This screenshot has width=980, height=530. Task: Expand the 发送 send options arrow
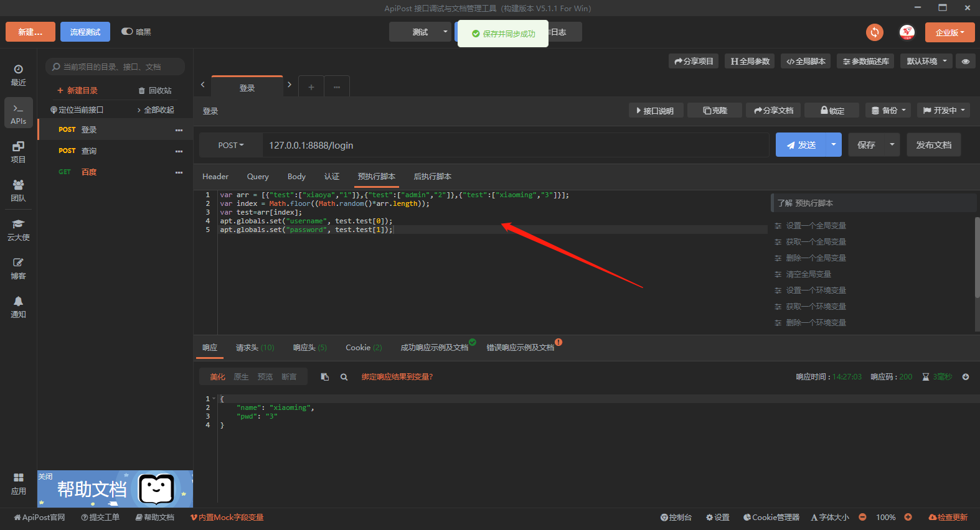click(x=833, y=145)
